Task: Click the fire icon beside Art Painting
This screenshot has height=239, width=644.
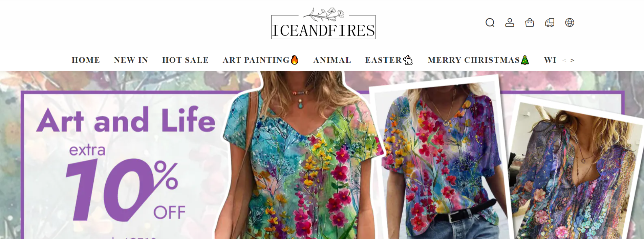Action: pyautogui.click(x=295, y=60)
